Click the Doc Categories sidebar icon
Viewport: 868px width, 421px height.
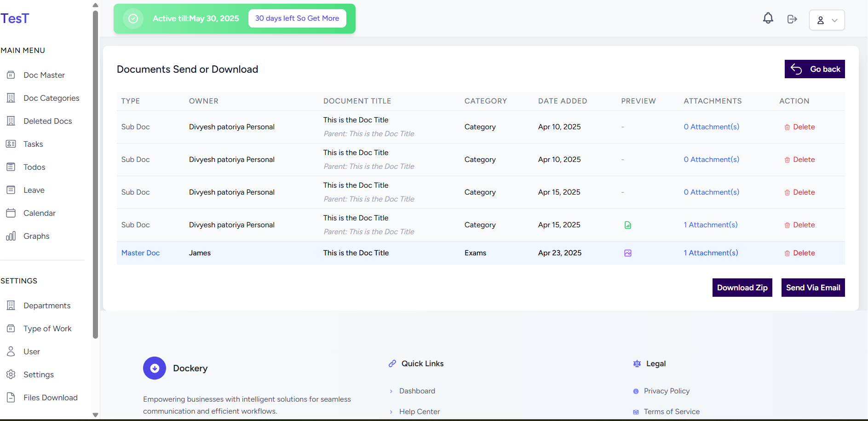[x=11, y=98]
